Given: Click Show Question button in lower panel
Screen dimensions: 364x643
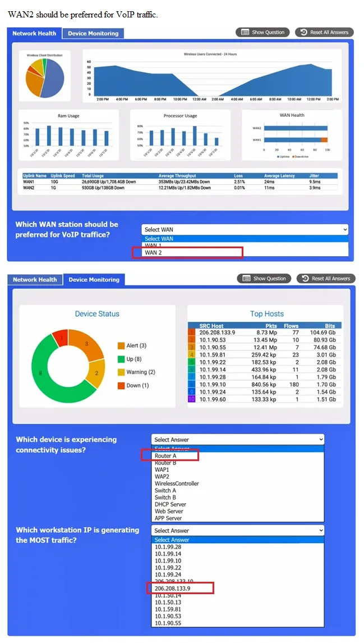Looking at the screenshot, I should tap(264, 279).
